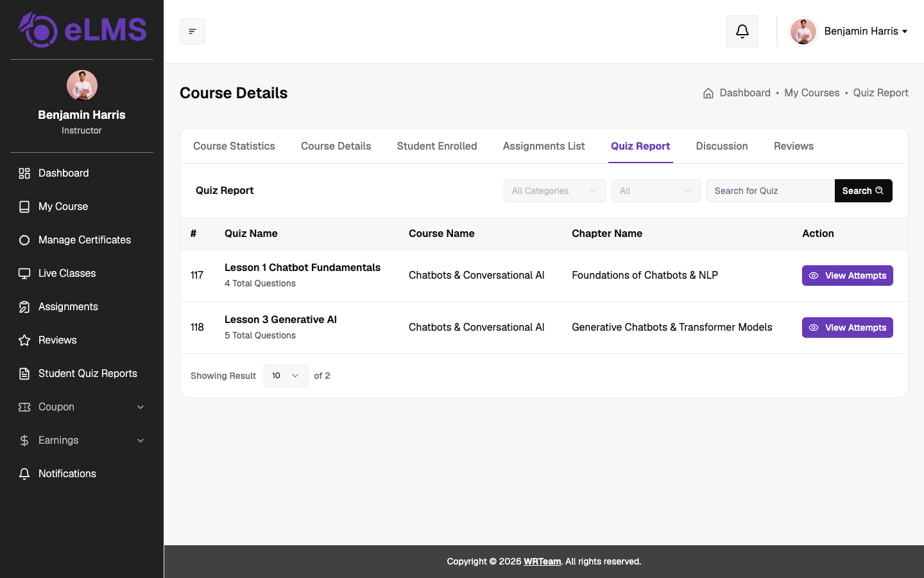Open the WRTeam footer link
The image size is (924, 578).
(x=542, y=561)
